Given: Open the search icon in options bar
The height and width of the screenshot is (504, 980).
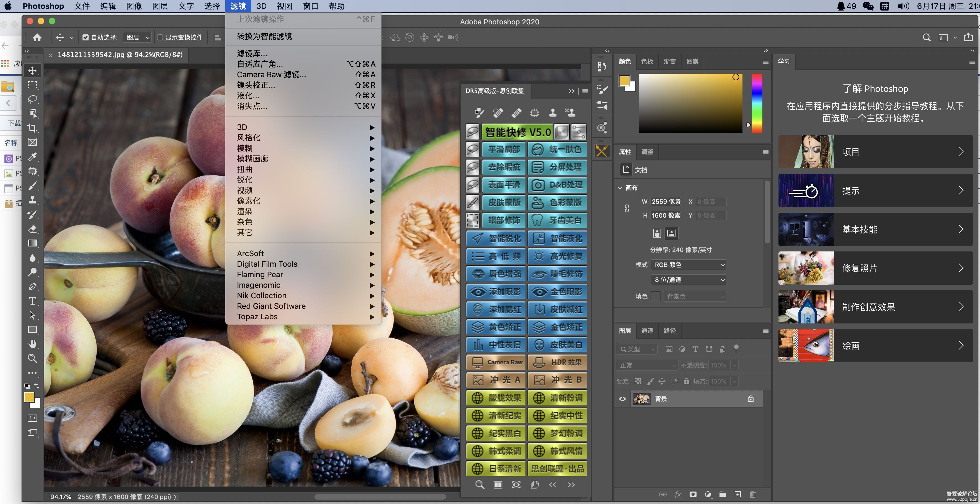Looking at the screenshot, I should click(x=927, y=37).
